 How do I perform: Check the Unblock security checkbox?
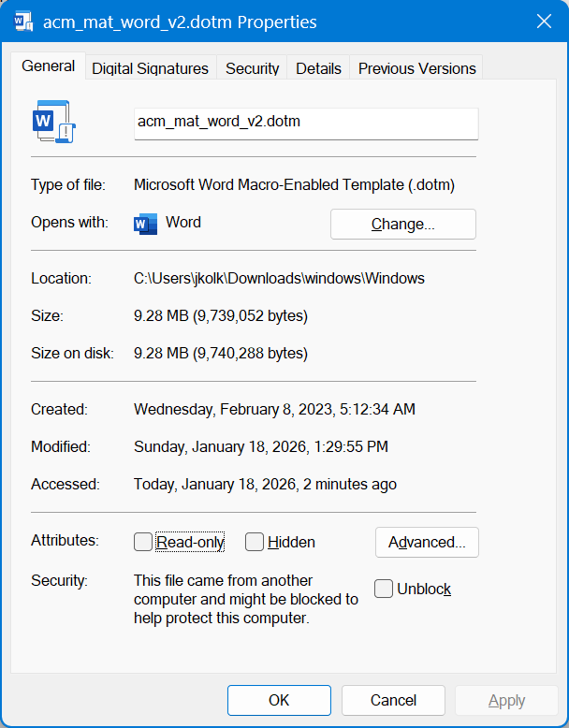[384, 589]
